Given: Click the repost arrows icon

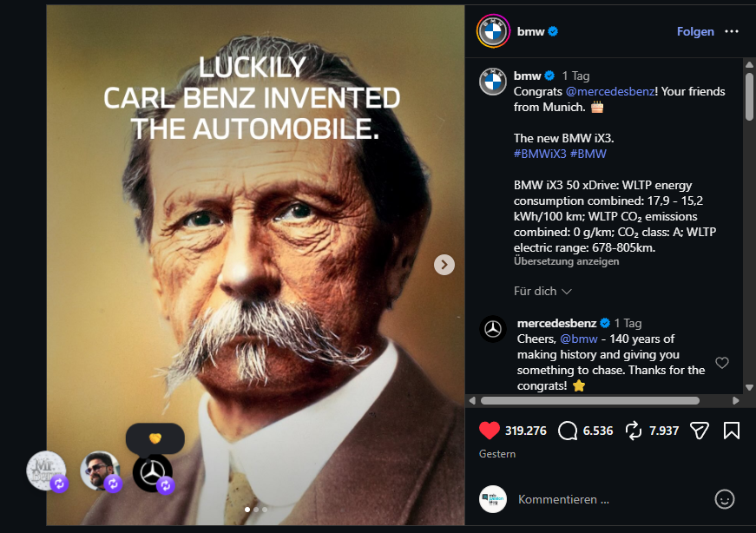Looking at the screenshot, I should [633, 431].
